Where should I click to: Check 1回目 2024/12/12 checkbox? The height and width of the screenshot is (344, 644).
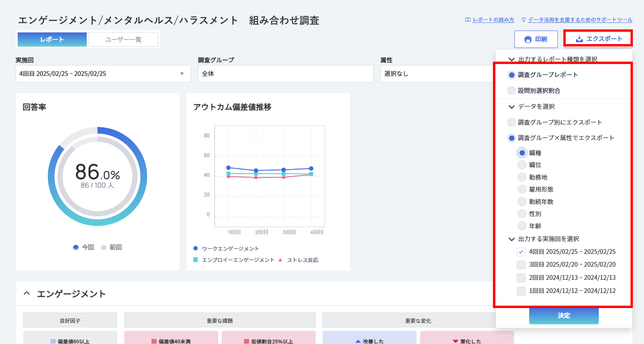coord(521,291)
